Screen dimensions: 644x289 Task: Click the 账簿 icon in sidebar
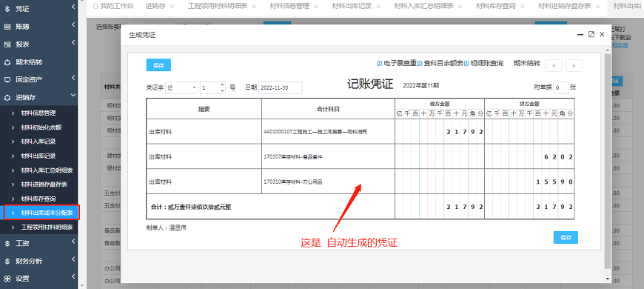click(7, 27)
